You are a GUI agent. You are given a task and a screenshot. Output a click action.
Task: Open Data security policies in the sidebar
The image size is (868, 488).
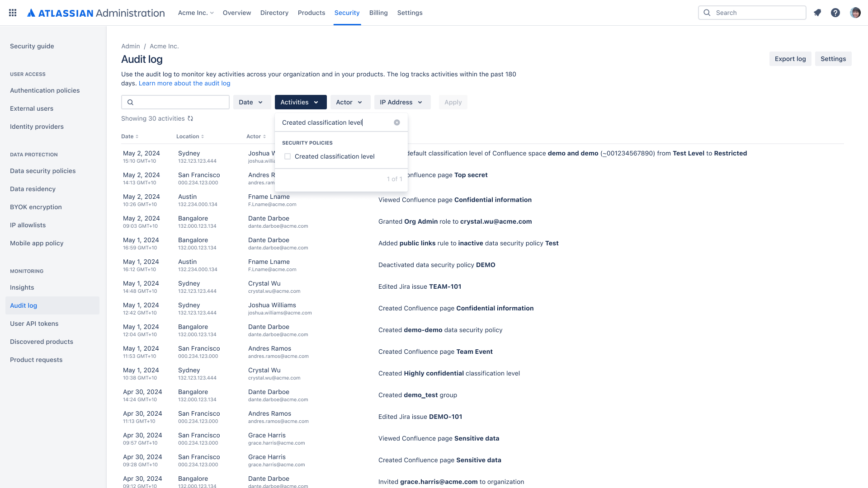[42, 171]
